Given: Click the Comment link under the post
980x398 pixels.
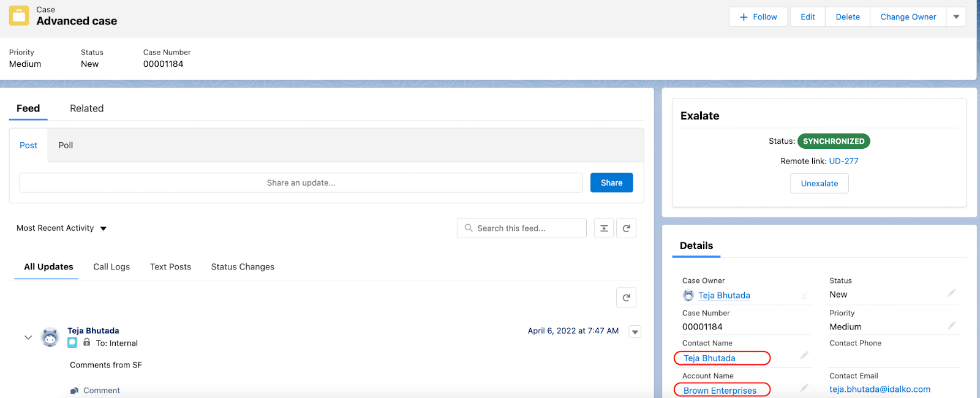Looking at the screenshot, I should pyautogui.click(x=102, y=391).
